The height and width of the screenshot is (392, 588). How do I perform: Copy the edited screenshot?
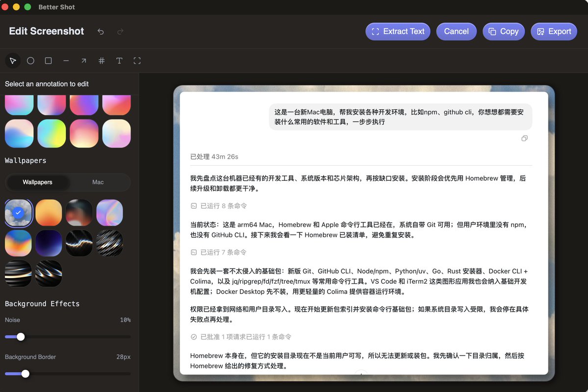tap(504, 31)
